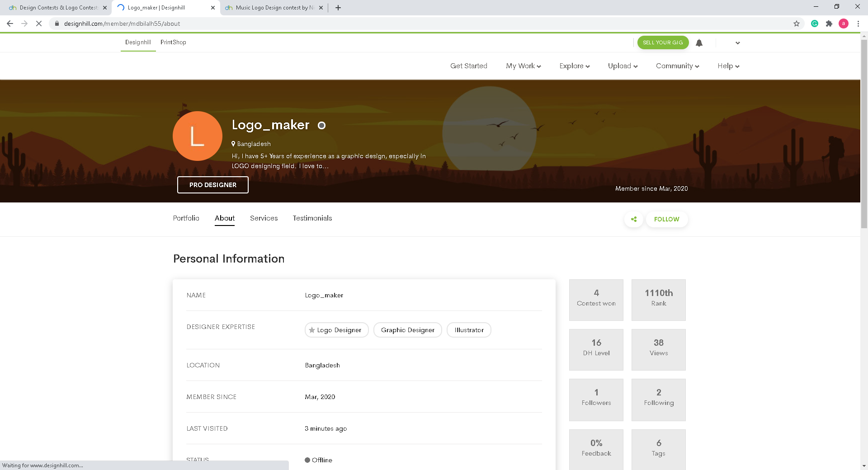Stop page loading with the X icon
The width and height of the screenshot is (868, 470).
click(39, 23)
